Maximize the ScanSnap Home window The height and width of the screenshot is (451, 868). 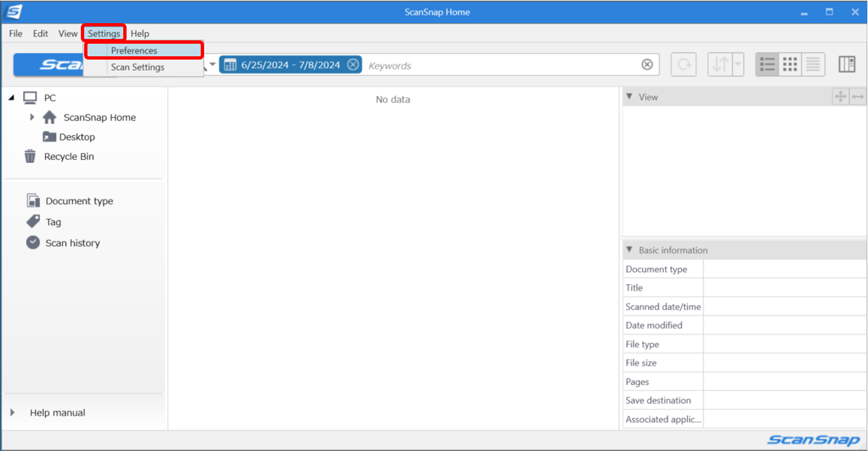pyautogui.click(x=830, y=12)
